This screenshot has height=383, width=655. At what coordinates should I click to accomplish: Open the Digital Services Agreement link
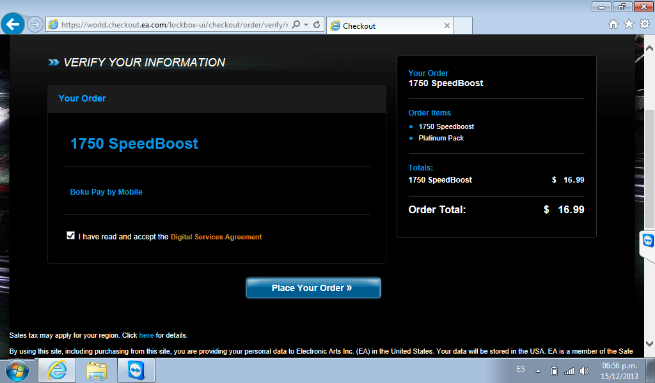[x=216, y=237]
